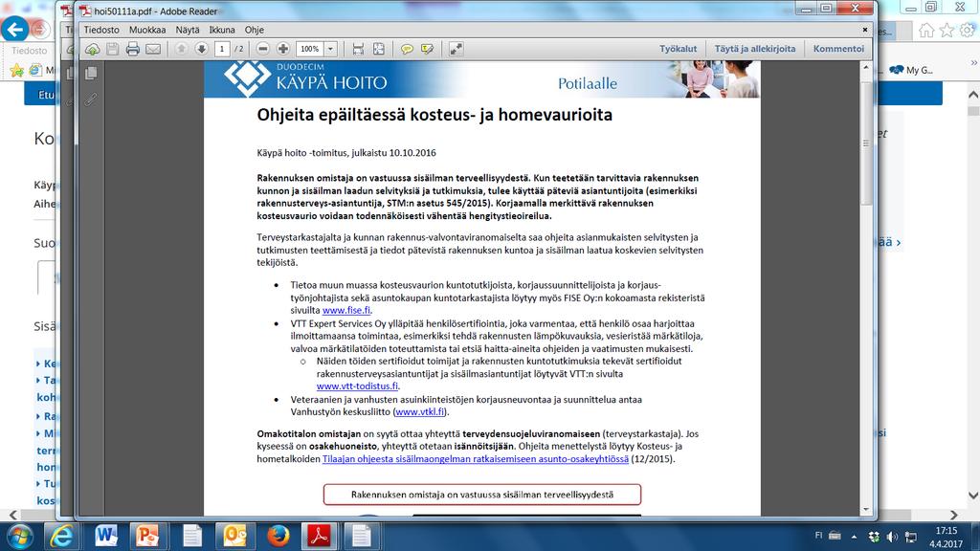Image resolution: width=980 pixels, height=551 pixels.
Task: Click the FI language indicator in tray
Action: [819, 536]
